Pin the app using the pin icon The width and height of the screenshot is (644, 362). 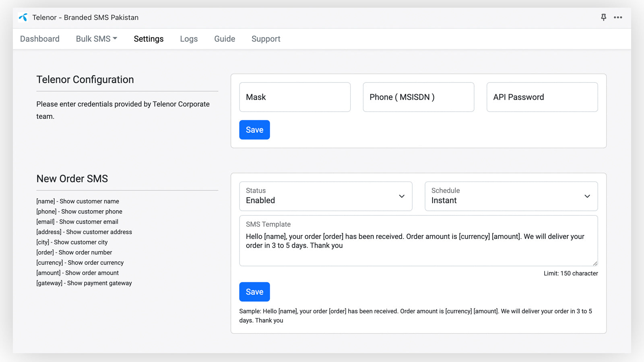[x=603, y=17]
